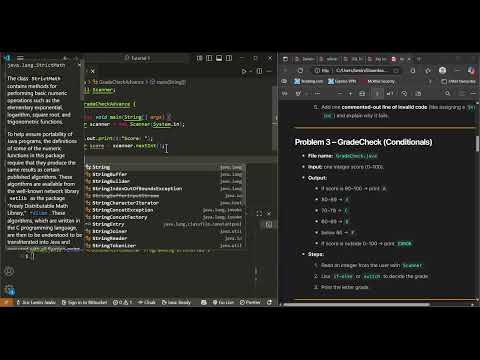This screenshot has width=480, height=360.
Task: Open a new browser tab
Action: 419,59
